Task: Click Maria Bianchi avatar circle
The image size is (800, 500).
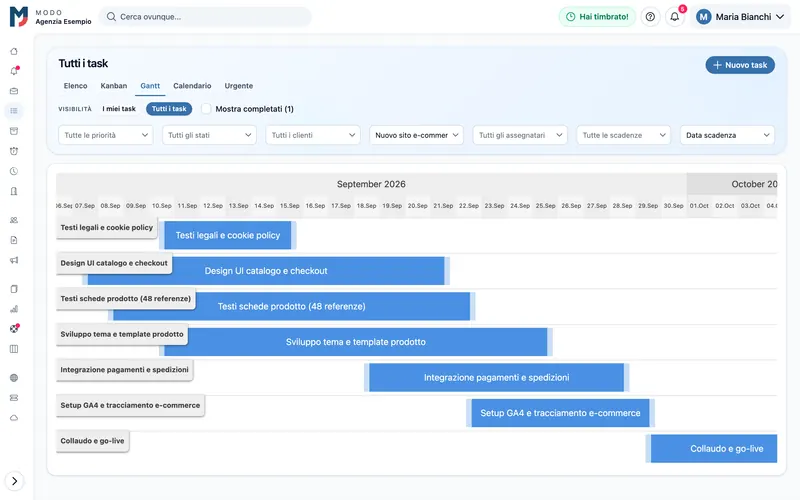Action: [x=704, y=17]
